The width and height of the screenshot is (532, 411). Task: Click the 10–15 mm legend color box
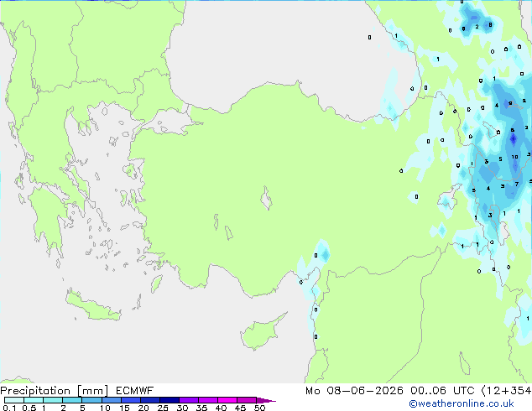tap(111, 400)
